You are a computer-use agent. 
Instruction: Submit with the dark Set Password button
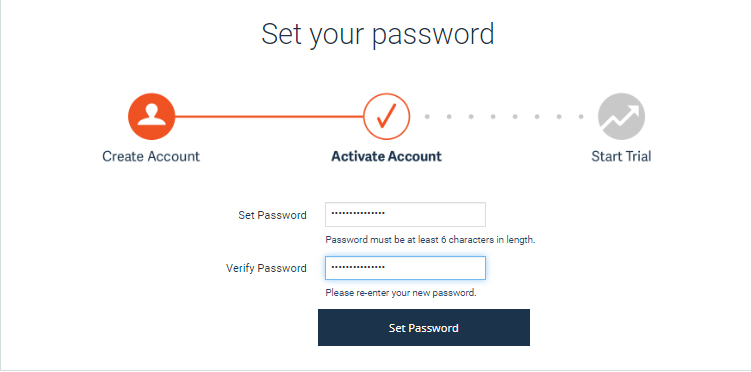[424, 327]
